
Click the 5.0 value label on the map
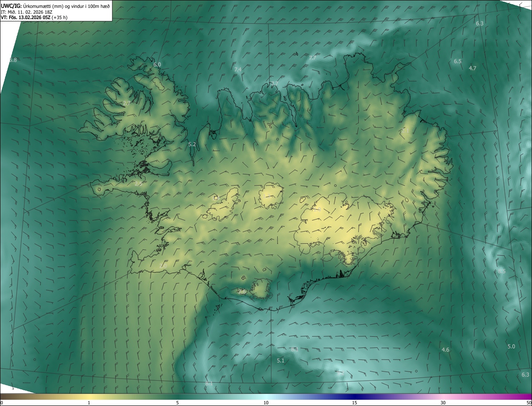click(x=511, y=347)
